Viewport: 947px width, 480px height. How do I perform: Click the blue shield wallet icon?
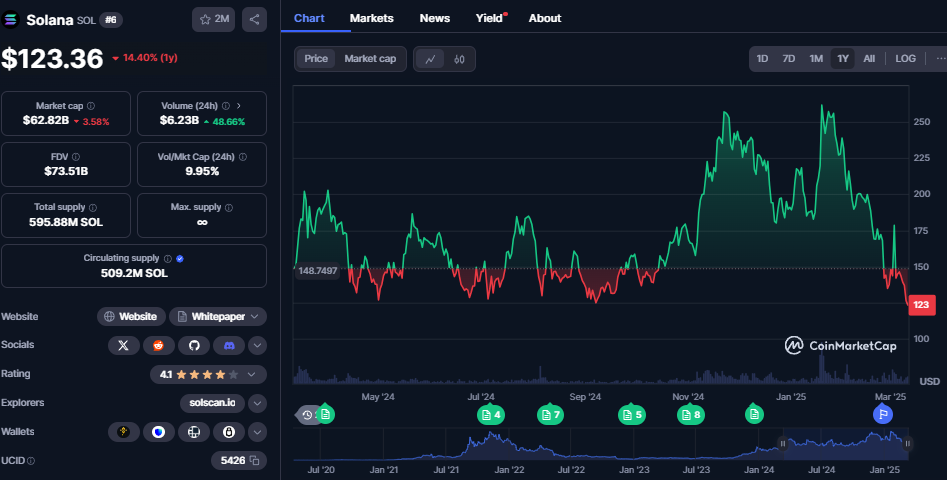point(159,432)
